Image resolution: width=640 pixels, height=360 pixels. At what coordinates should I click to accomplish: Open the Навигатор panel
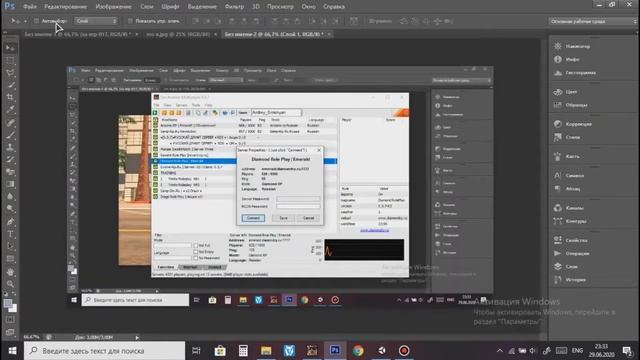(x=572, y=46)
